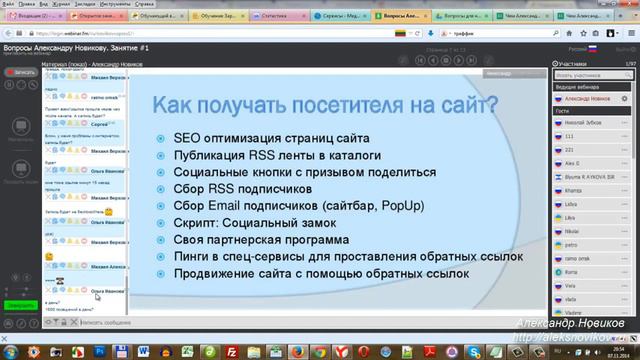Open options for guest Nikolai
Image resolution: width=640 pixels, height=360 pixels.
(x=624, y=231)
